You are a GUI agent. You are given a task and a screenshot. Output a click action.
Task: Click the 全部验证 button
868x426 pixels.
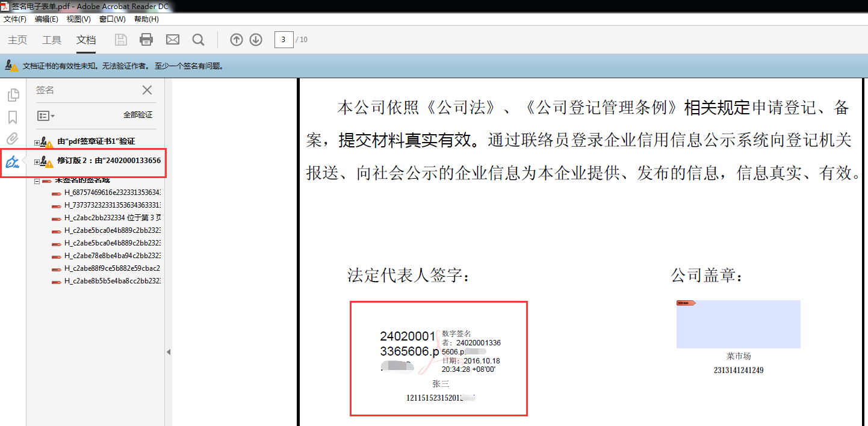click(x=138, y=115)
